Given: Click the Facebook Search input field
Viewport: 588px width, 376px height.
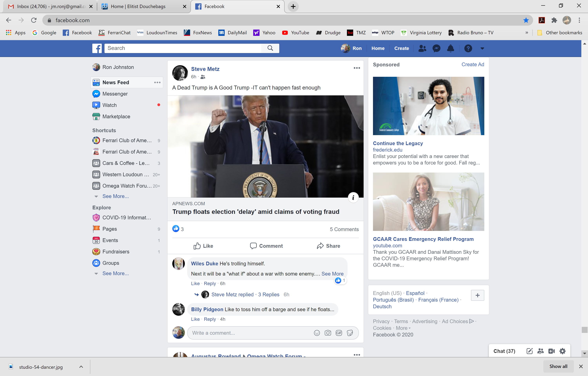Looking at the screenshot, I should (183, 48).
